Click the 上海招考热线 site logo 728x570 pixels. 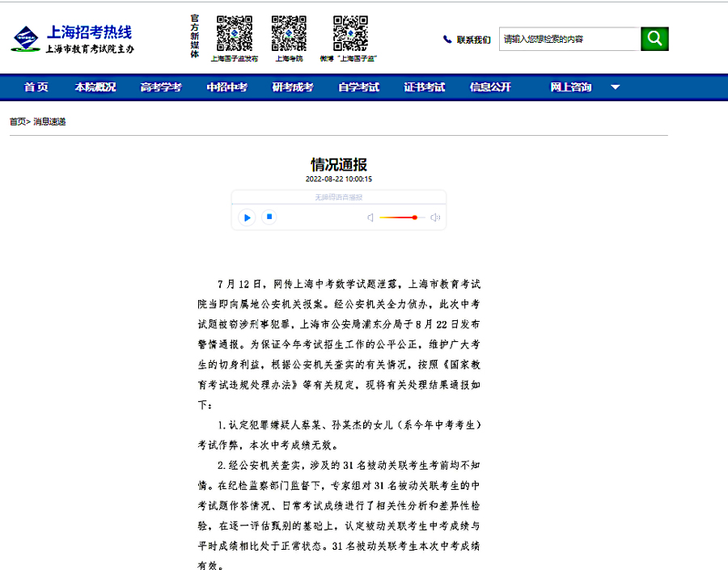(73, 38)
